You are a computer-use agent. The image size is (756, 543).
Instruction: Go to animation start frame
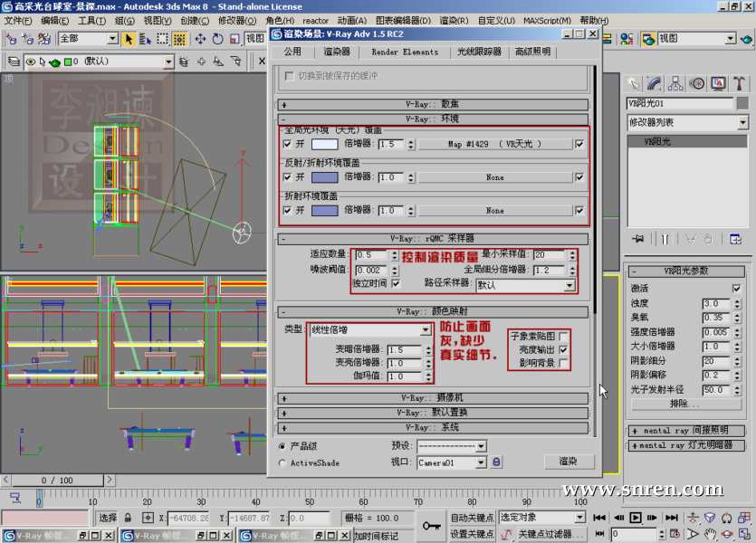599,518
